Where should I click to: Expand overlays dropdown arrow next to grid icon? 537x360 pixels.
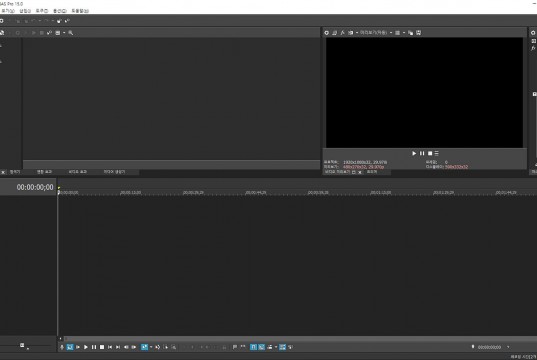tap(404, 33)
